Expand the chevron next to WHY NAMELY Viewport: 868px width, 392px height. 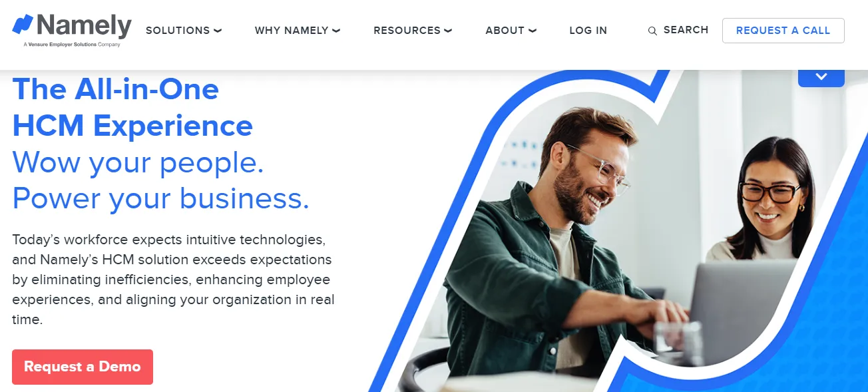[336, 31]
